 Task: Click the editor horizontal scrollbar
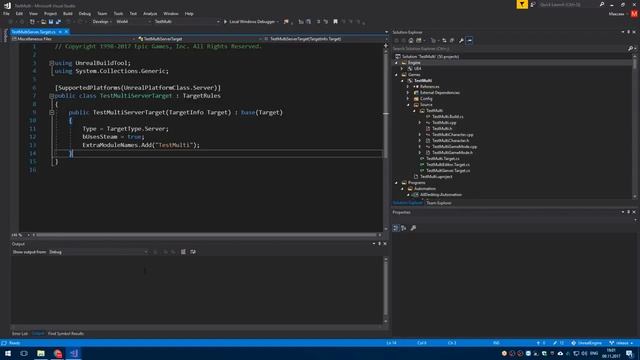(206, 235)
